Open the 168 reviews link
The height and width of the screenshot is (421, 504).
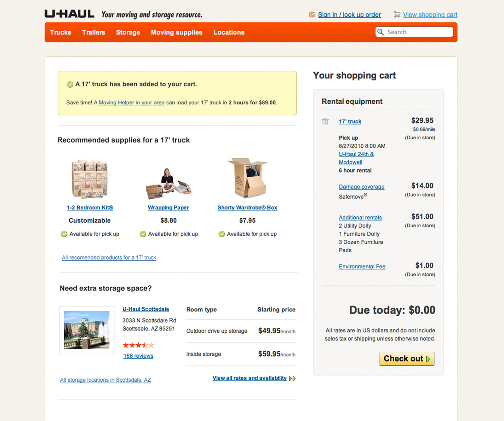138,356
